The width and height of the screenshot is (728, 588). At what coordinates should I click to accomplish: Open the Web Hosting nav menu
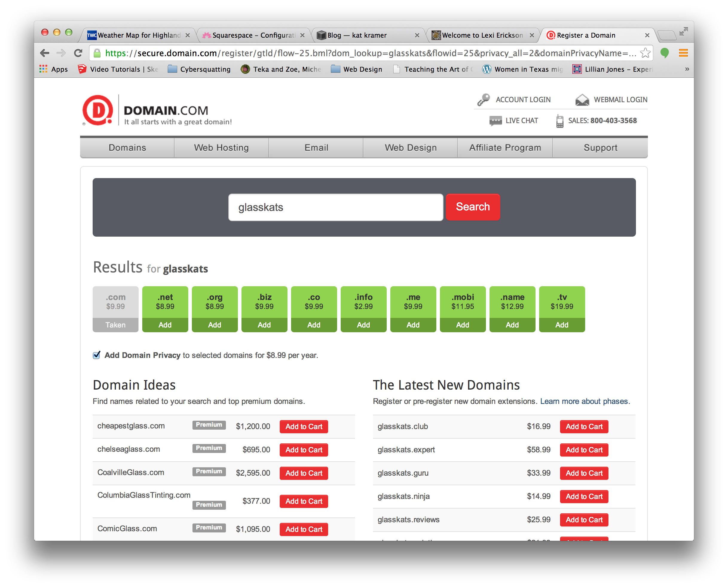pos(221,148)
